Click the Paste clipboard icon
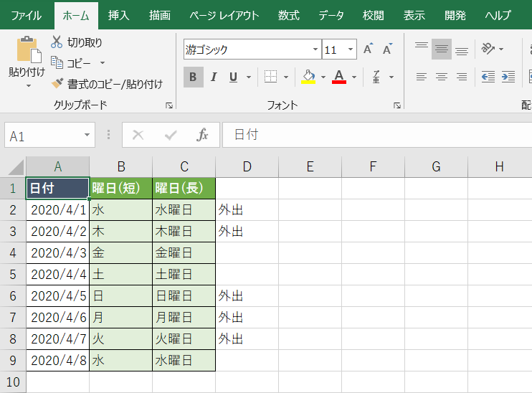 (29, 49)
